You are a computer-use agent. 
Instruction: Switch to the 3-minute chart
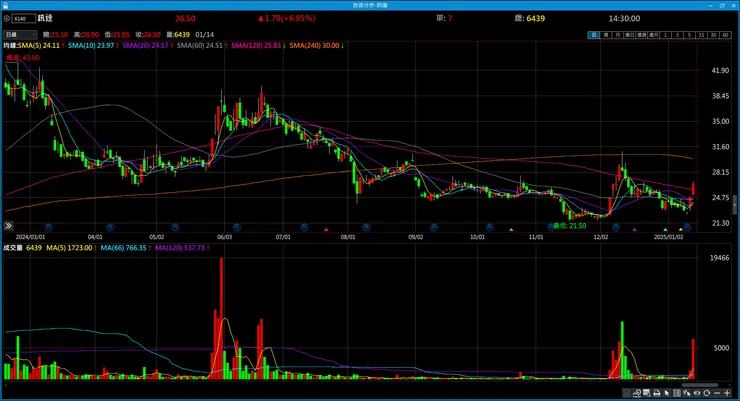677,35
